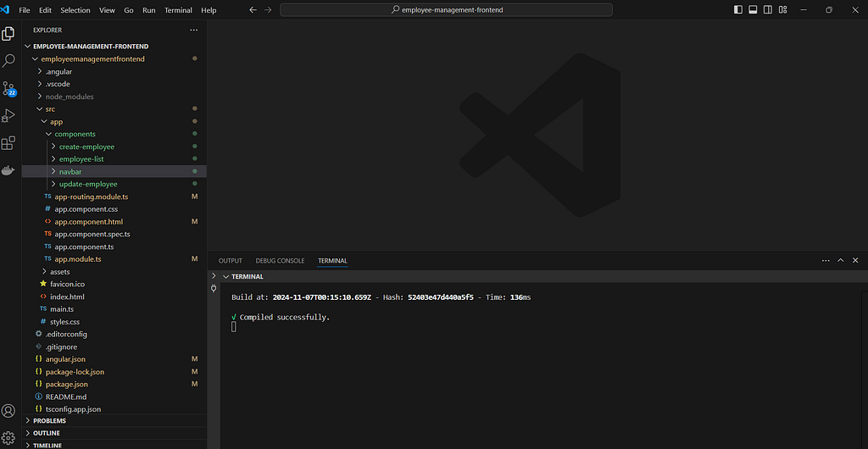Open the Docker view icon

click(8, 170)
